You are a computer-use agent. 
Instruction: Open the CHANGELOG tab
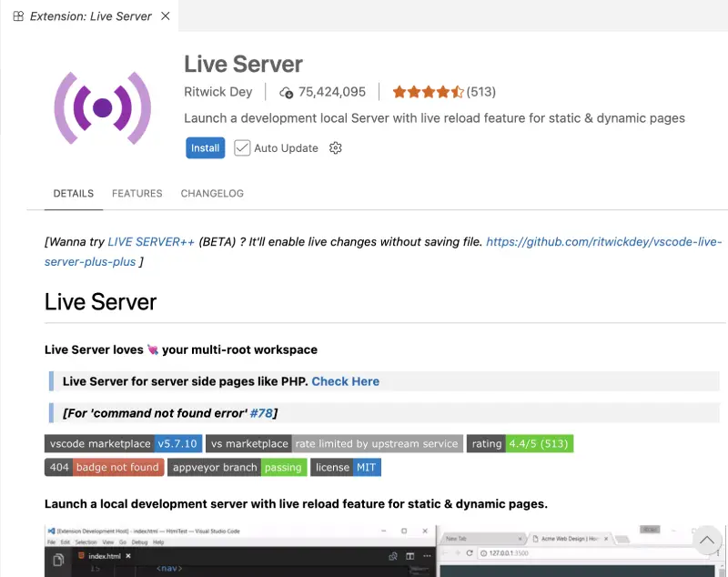pos(212,193)
